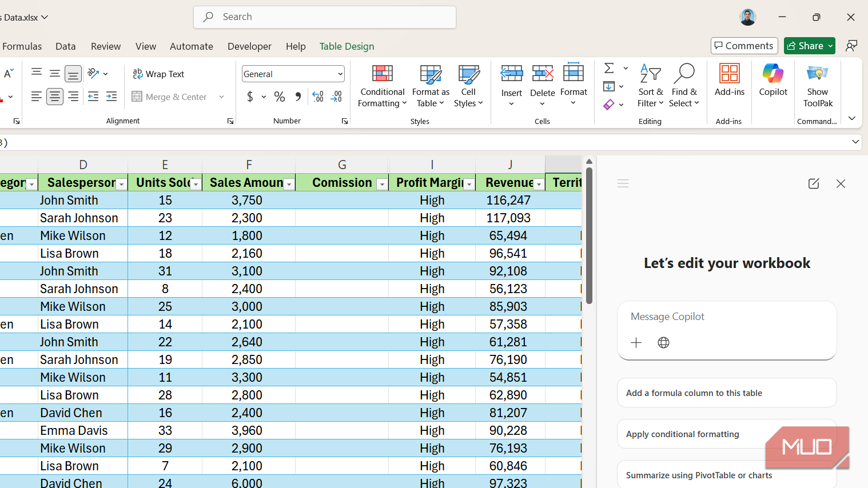868x488 pixels.
Task: Align cell text to the left
Action: click(x=37, y=97)
